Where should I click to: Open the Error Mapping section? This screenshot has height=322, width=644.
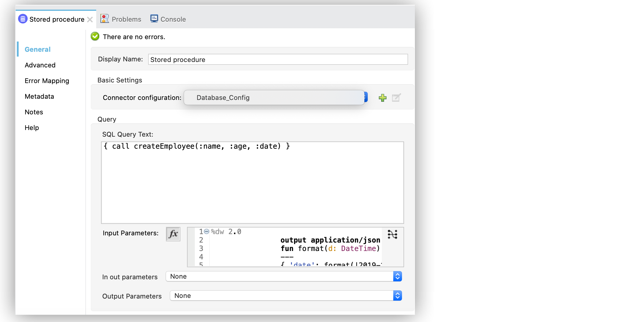pyautogui.click(x=47, y=81)
